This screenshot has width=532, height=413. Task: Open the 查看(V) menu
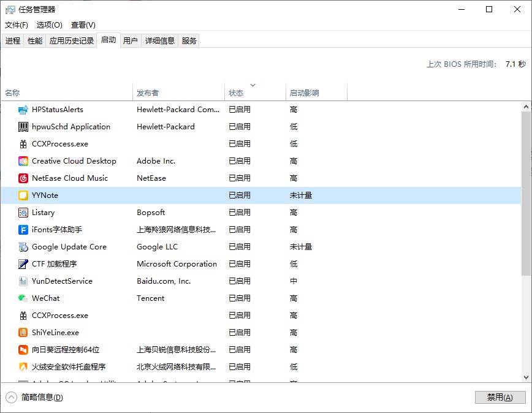(83, 25)
